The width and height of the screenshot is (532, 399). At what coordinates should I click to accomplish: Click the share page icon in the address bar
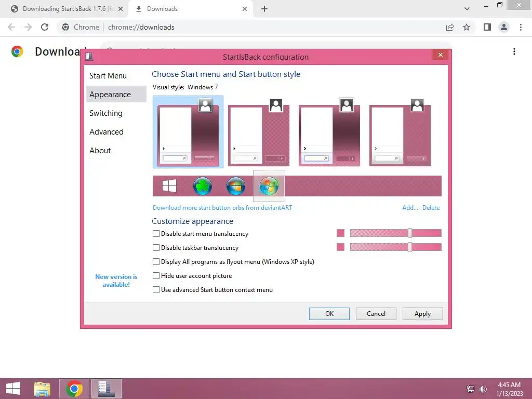tap(450, 27)
